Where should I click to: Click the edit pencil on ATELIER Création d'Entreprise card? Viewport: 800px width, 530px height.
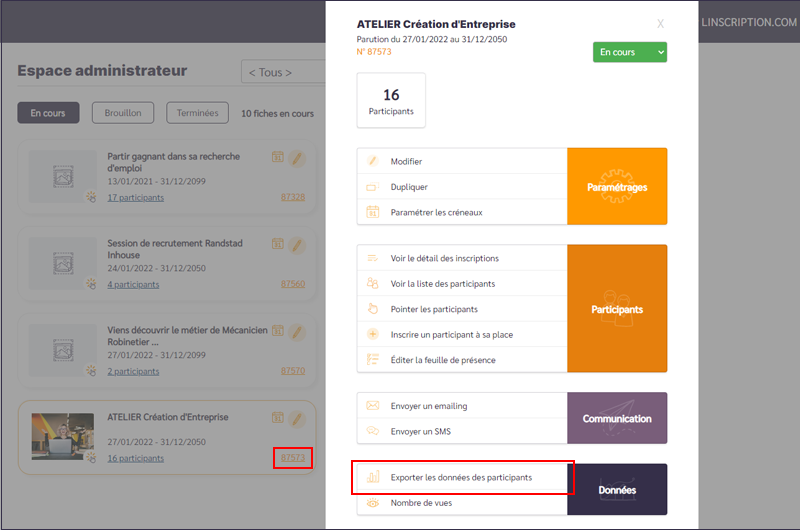click(x=297, y=418)
